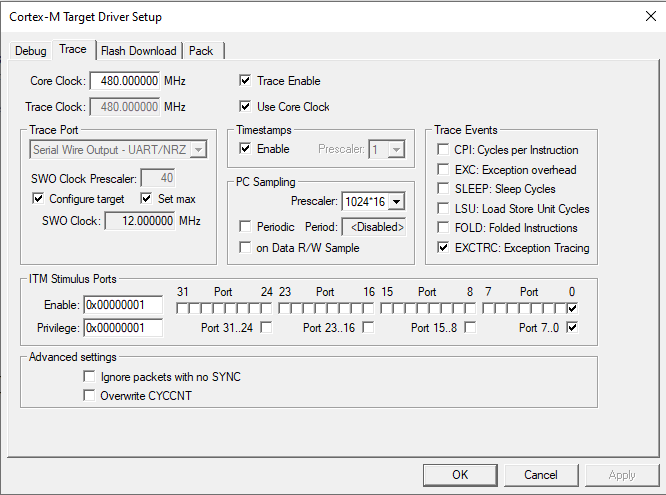
Task: Open the Flash Download tab
Action: pos(138,51)
